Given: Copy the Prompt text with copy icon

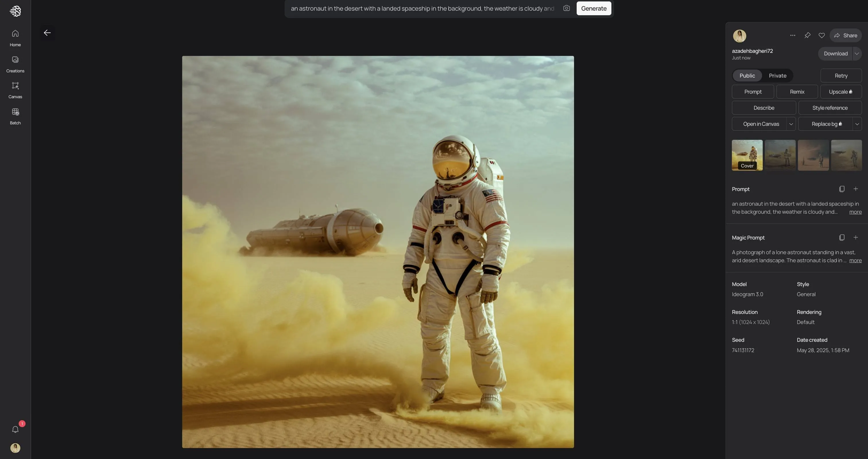Looking at the screenshot, I should [x=841, y=189].
